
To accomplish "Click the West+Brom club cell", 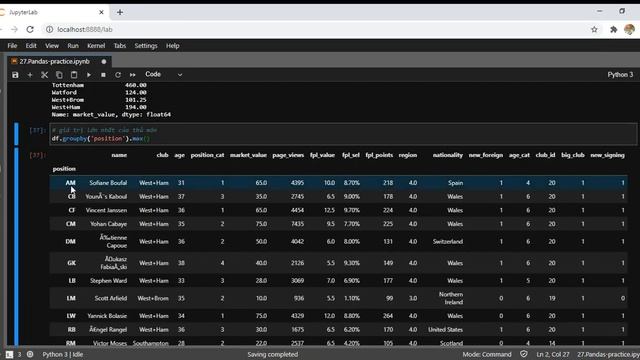I will pos(153,298).
